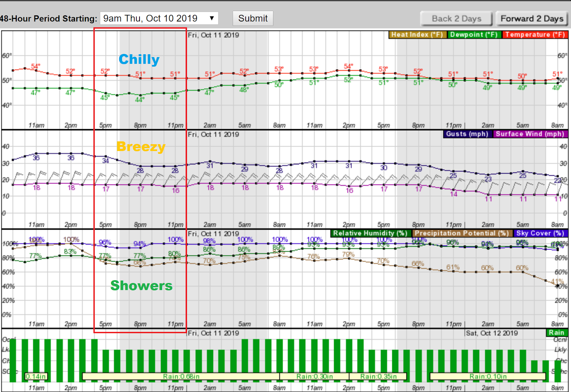571x392 pixels.
Task: Click the Sat, Oct 12 2019 date marker
Action: pyautogui.click(x=492, y=333)
